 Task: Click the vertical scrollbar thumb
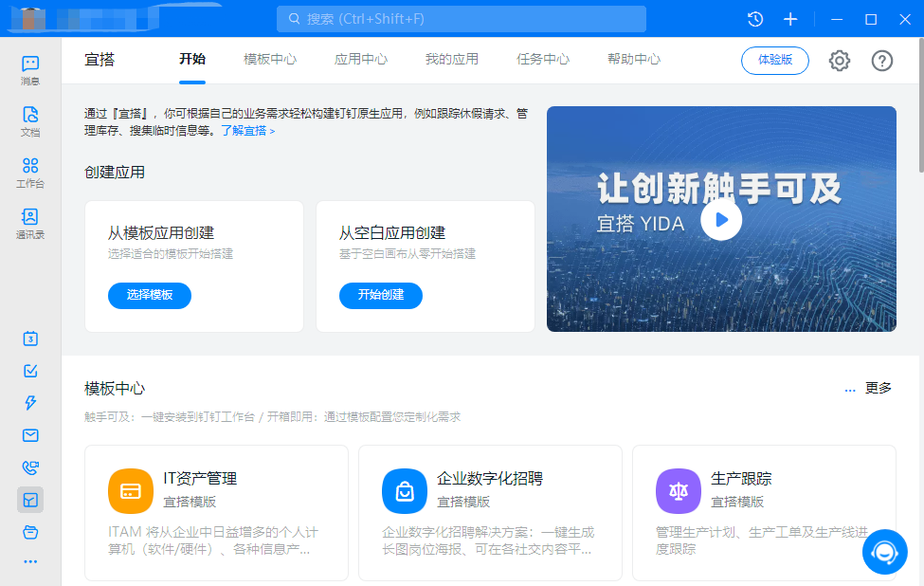(921, 105)
